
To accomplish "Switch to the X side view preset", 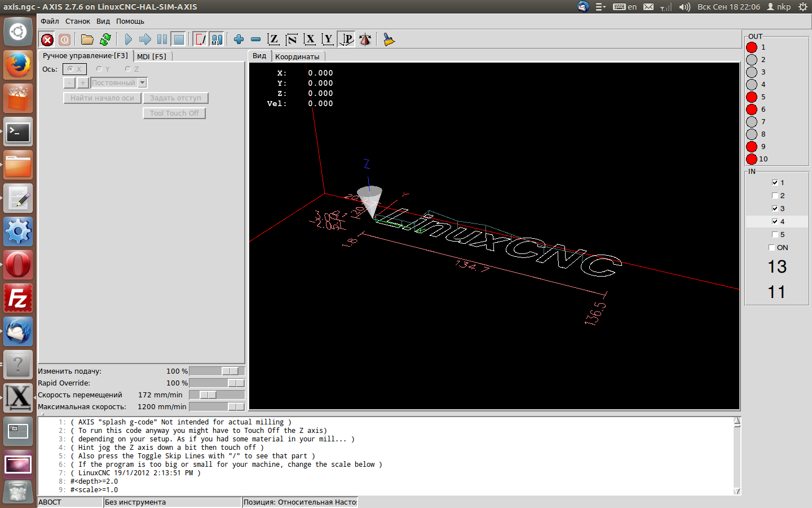I will [x=310, y=40].
